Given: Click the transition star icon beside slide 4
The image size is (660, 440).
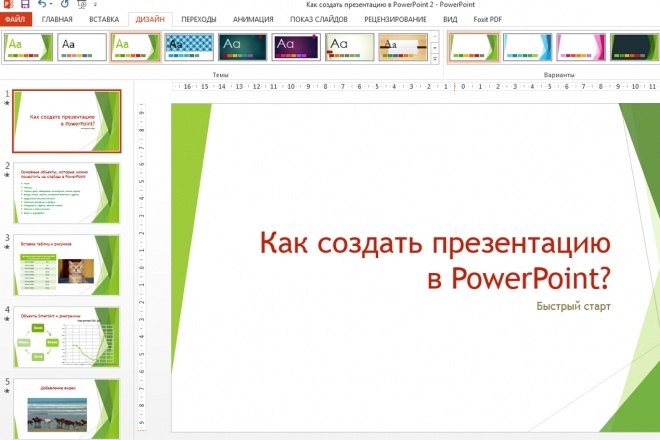Looking at the screenshot, I should pos(7,319).
